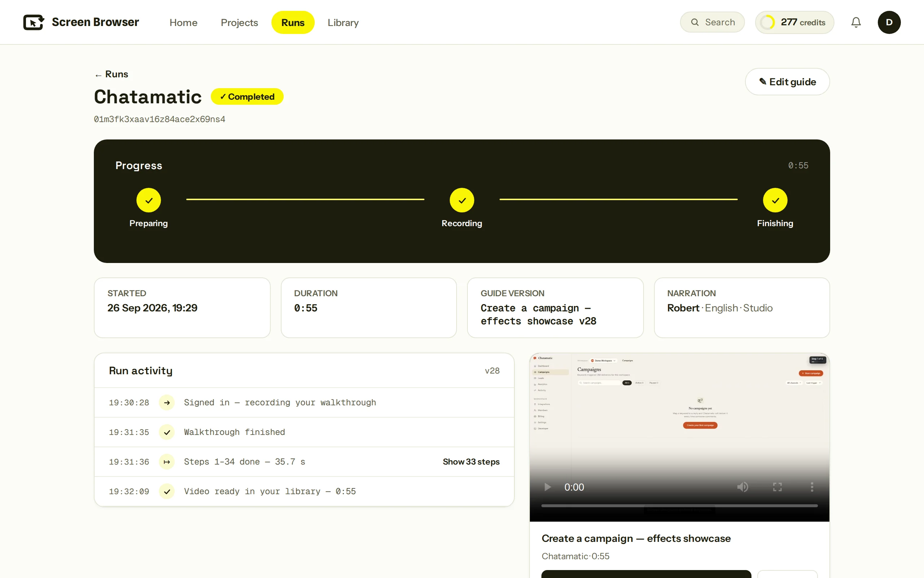Viewport: 924px width, 578px height.
Task: Click the v28 label in Run activity
Action: pos(492,371)
